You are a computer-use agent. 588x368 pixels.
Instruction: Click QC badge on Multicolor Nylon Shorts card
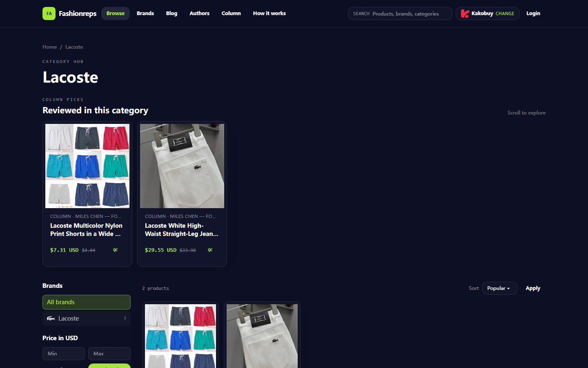coord(116,250)
